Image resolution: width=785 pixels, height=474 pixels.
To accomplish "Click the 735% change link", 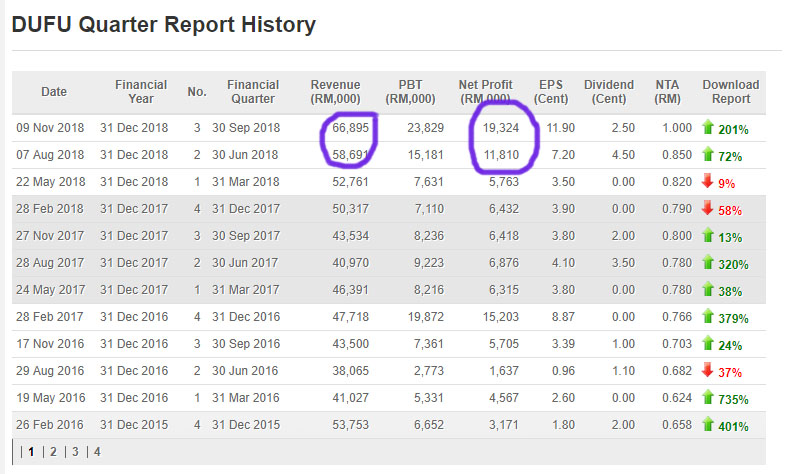I will (x=733, y=400).
